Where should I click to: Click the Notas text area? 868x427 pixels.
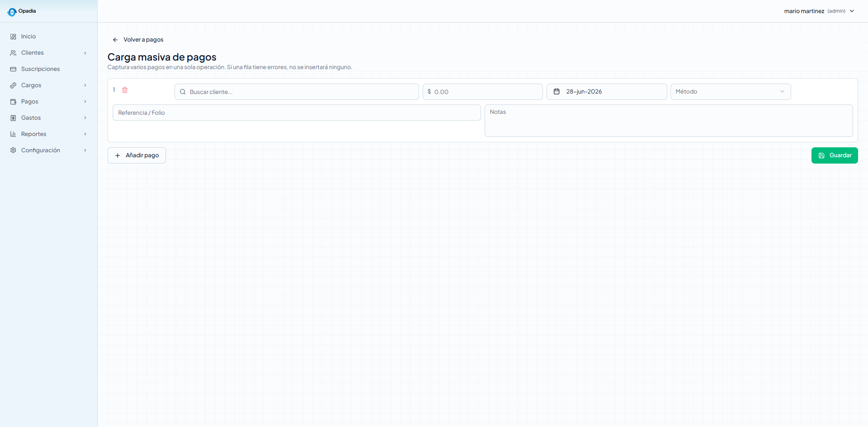669,121
